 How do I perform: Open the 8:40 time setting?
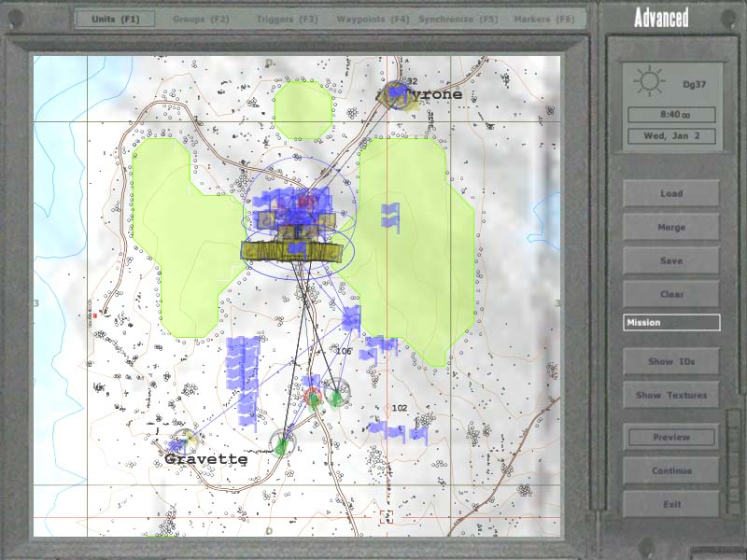coord(671,115)
